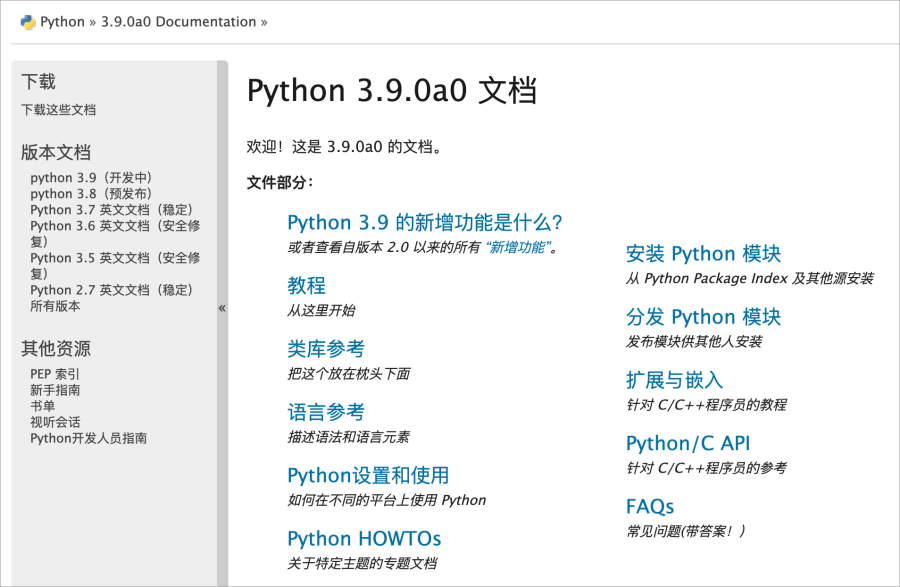This screenshot has width=900, height=587.
Task: Open the 语言参考 language reference link
Action: (x=326, y=412)
